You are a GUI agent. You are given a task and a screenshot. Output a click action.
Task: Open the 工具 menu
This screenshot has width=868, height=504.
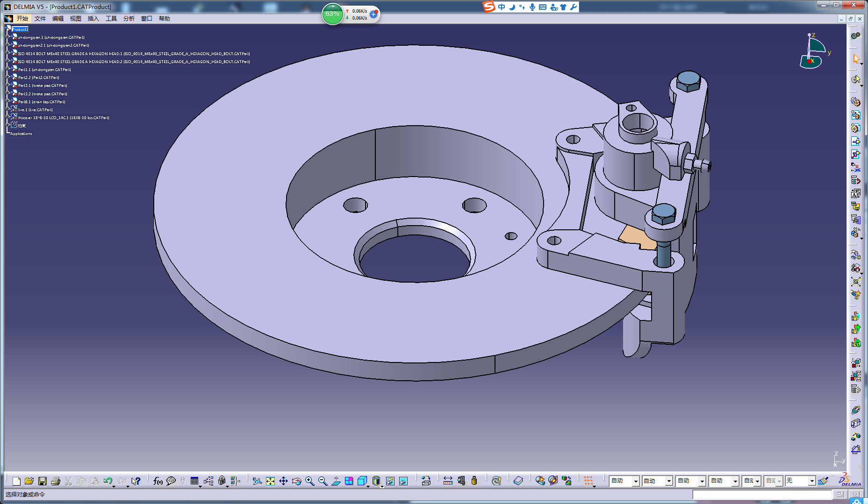click(x=111, y=19)
